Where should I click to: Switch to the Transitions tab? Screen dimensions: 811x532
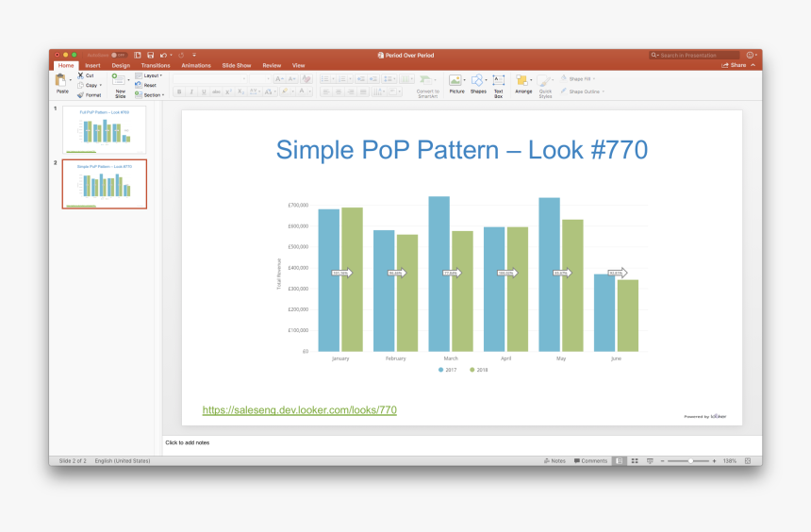pos(156,65)
